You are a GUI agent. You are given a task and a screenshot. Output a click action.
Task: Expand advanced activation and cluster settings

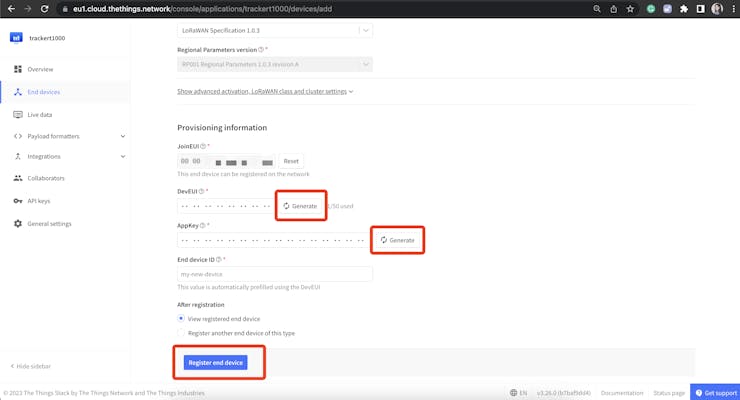tap(265, 92)
